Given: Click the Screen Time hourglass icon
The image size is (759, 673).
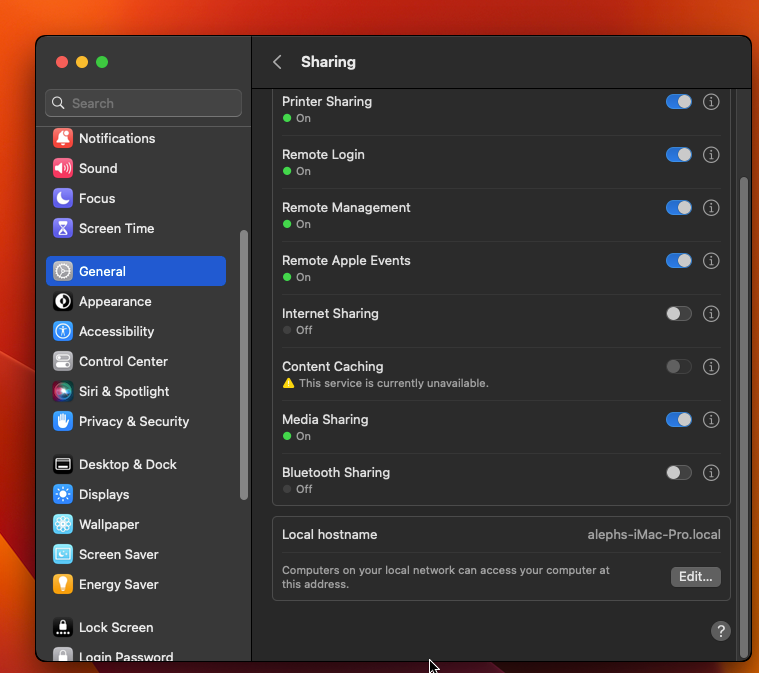Looking at the screenshot, I should pyautogui.click(x=63, y=228).
